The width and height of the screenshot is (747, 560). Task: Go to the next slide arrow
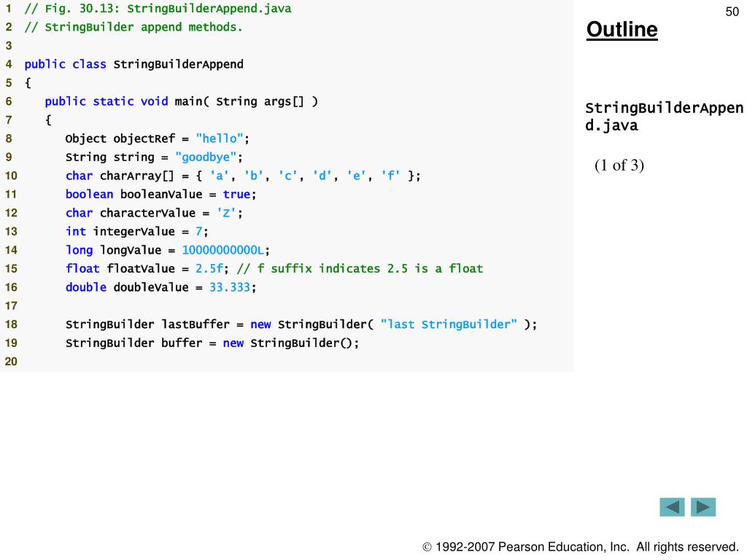(703, 507)
